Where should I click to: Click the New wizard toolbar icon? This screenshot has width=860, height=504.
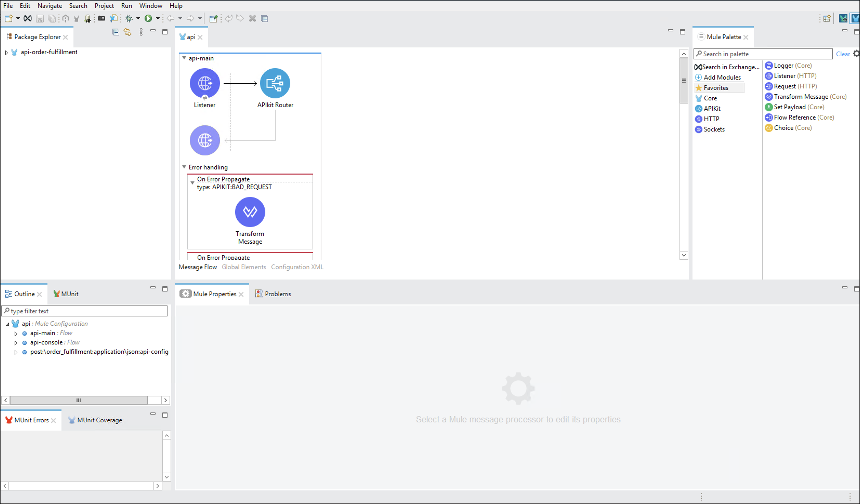tap(9, 18)
